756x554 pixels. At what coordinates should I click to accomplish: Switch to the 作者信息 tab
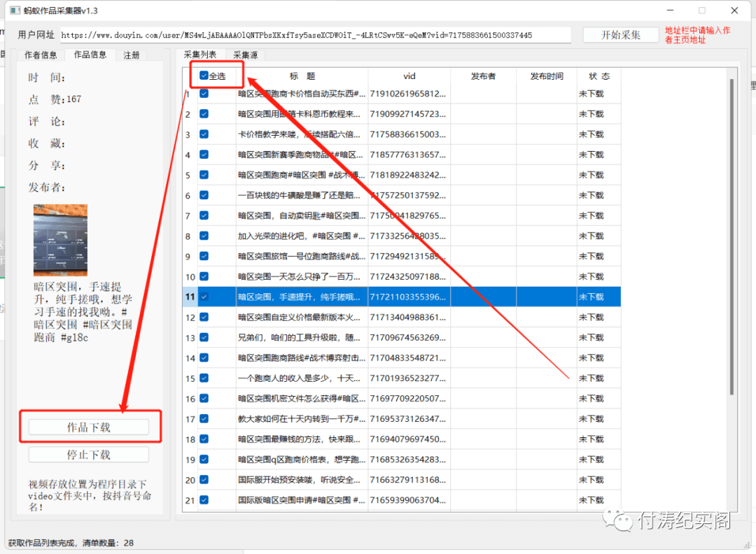(x=41, y=55)
